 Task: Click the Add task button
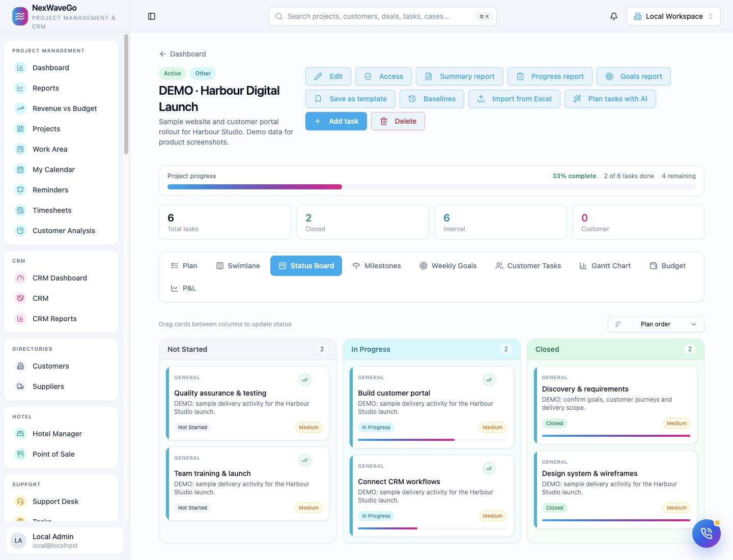pos(336,121)
